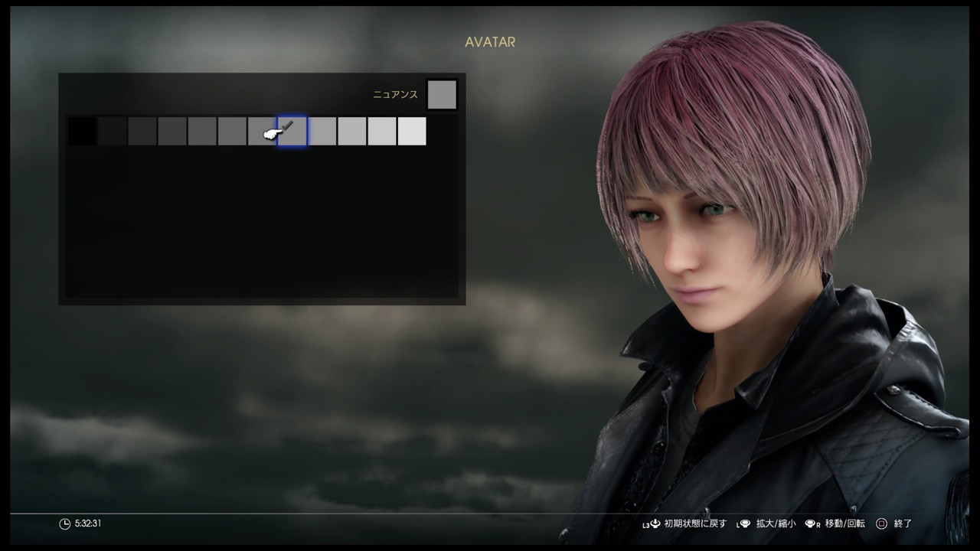This screenshot has width=980, height=551.
Task: Choose the second-darkest gray swatch
Action: pos(113,131)
